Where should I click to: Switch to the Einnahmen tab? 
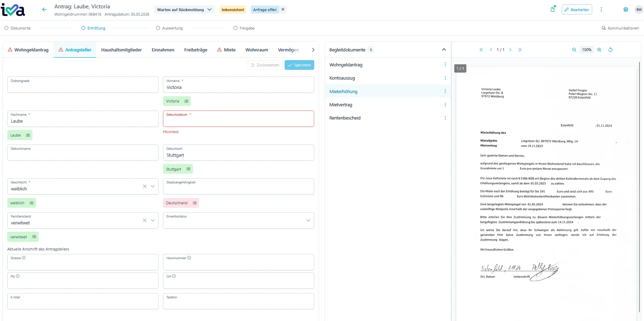tap(163, 50)
